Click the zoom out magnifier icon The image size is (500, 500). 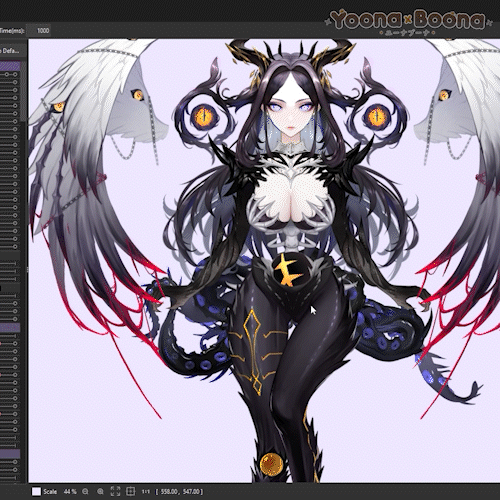coord(85,491)
